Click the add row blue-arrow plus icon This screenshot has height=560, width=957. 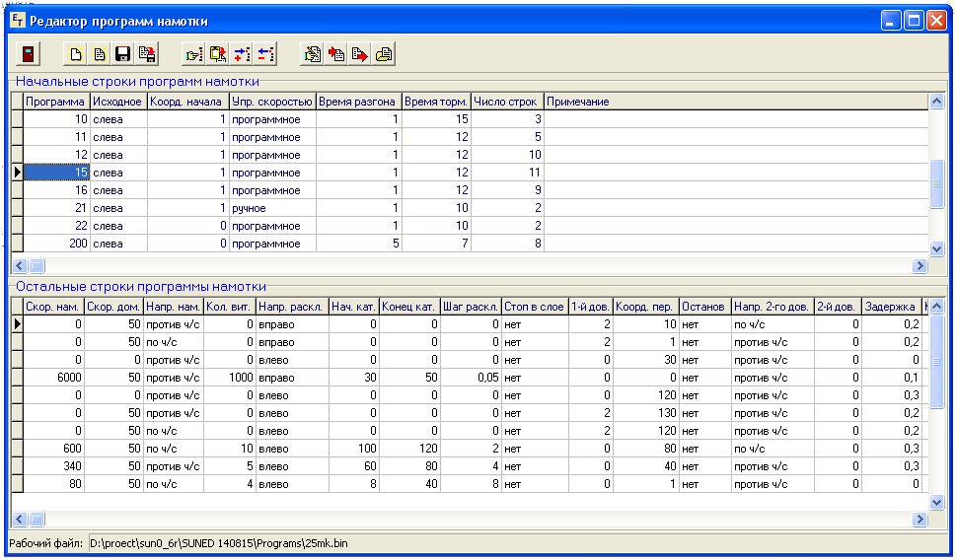[x=242, y=55]
